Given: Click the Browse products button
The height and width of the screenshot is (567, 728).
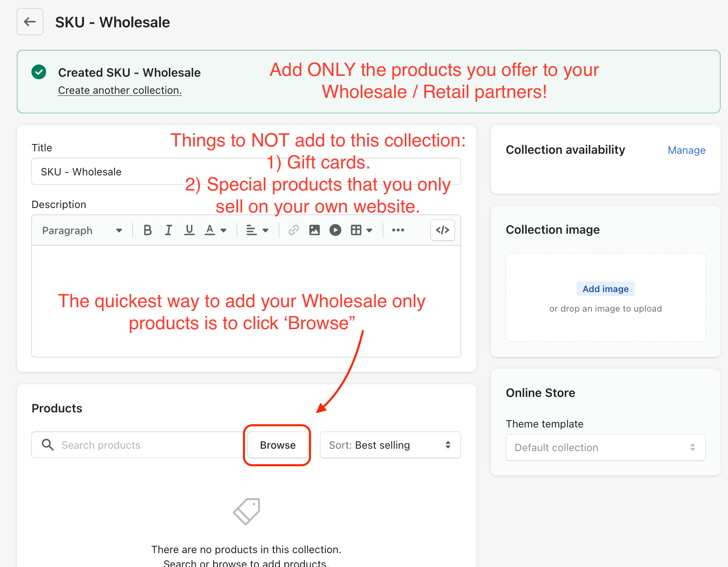Looking at the screenshot, I should (x=278, y=445).
